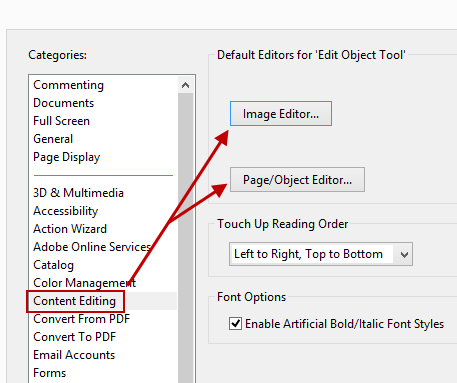This screenshot has width=457, height=383.
Task: Select the Catalog category
Action: coord(54,265)
